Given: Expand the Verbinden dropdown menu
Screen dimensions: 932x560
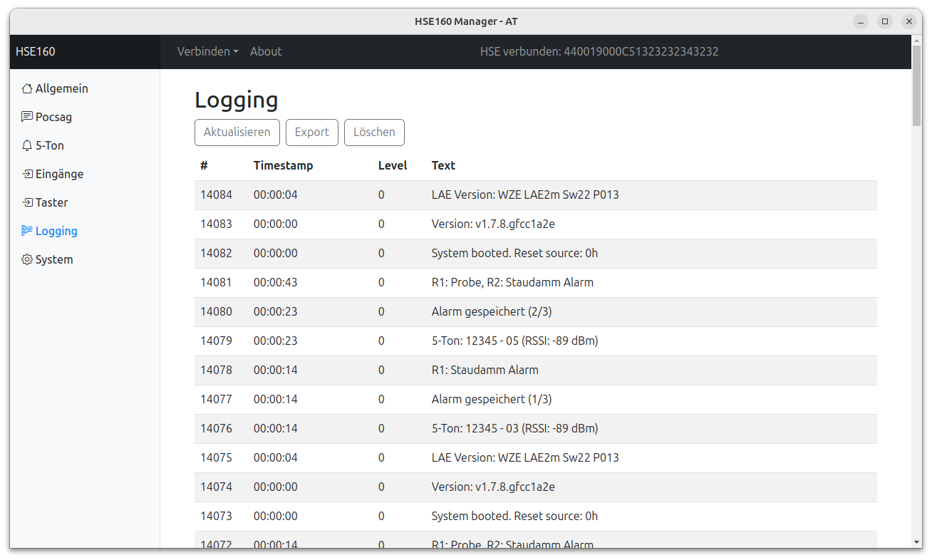Looking at the screenshot, I should tap(208, 51).
